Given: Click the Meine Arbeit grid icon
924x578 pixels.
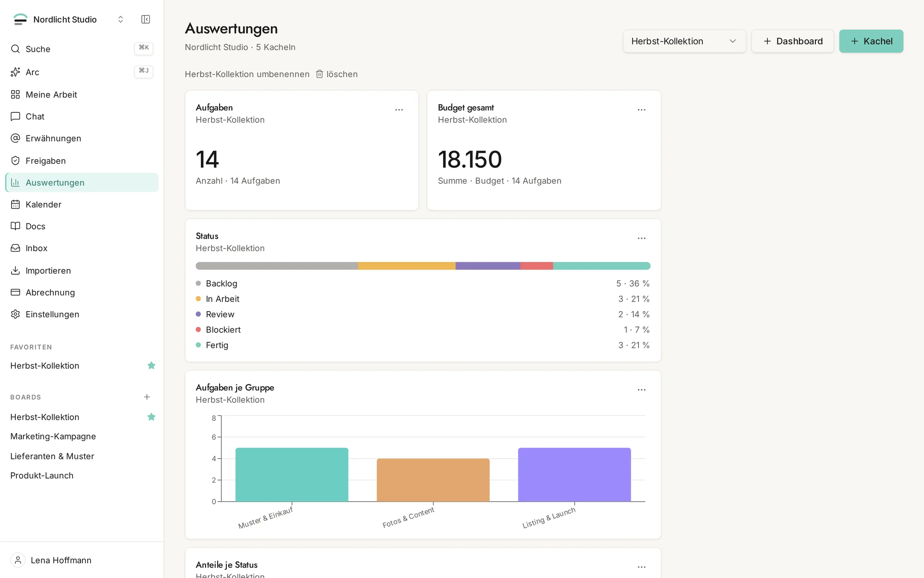Looking at the screenshot, I should click(15, 94).
